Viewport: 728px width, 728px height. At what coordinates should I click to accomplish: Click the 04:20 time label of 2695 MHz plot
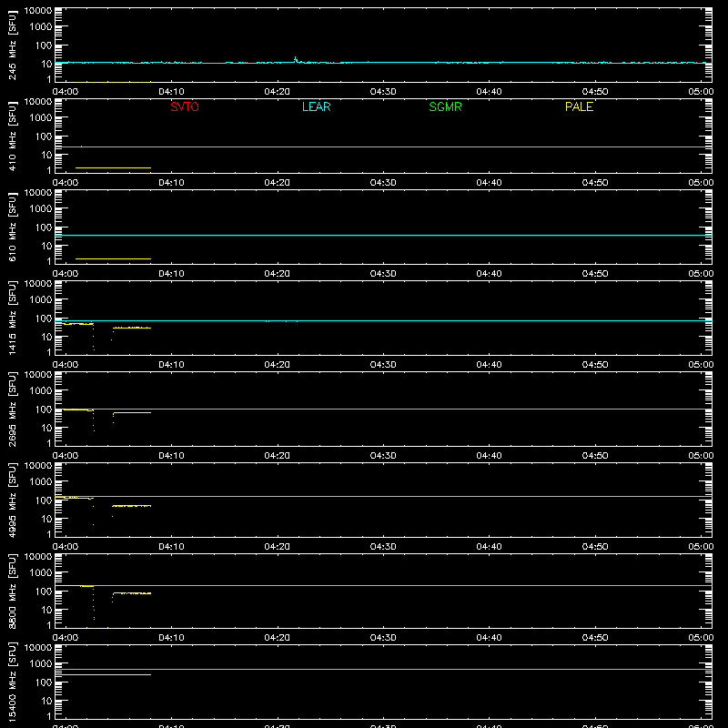tap(278, 456)
